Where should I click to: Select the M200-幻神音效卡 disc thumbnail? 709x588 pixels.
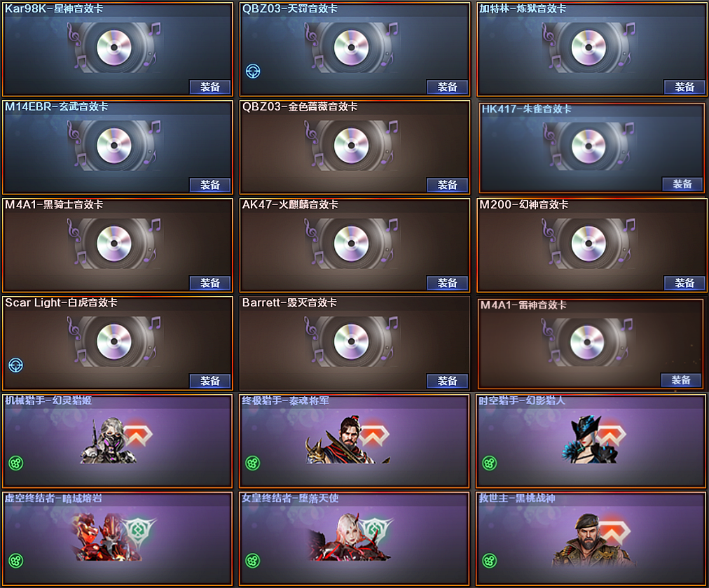pos(588,244)
